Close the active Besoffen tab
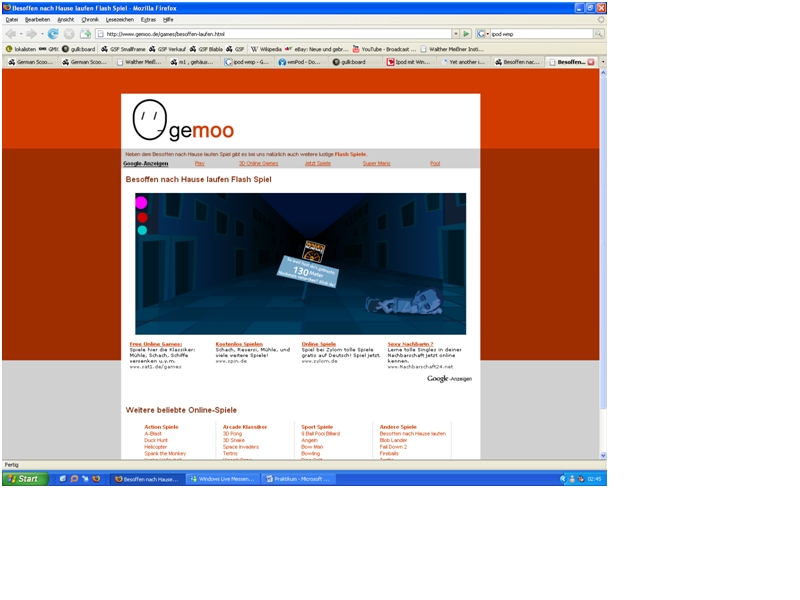 pos(591,62)
